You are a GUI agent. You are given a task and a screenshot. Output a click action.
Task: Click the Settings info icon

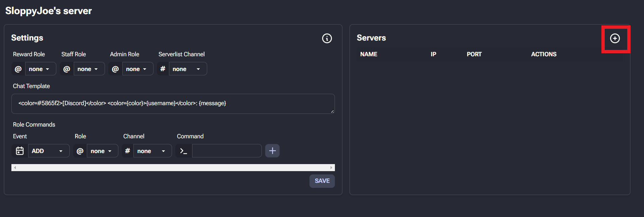(x=327, y=39)
